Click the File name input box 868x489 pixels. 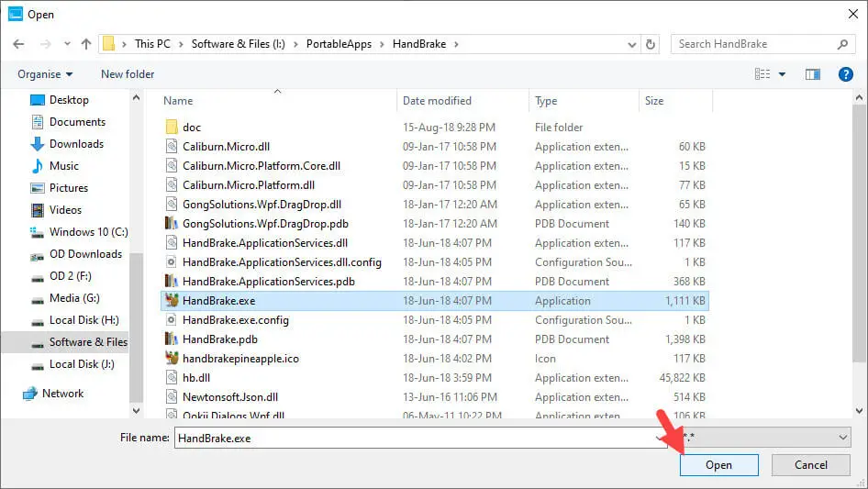pyautogui.click(x=421, y=438)
